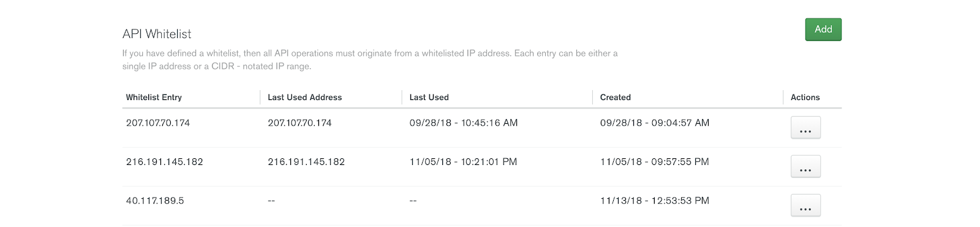Select whitelist entry 216.191.145.182
980x227 pixels.
164,162
